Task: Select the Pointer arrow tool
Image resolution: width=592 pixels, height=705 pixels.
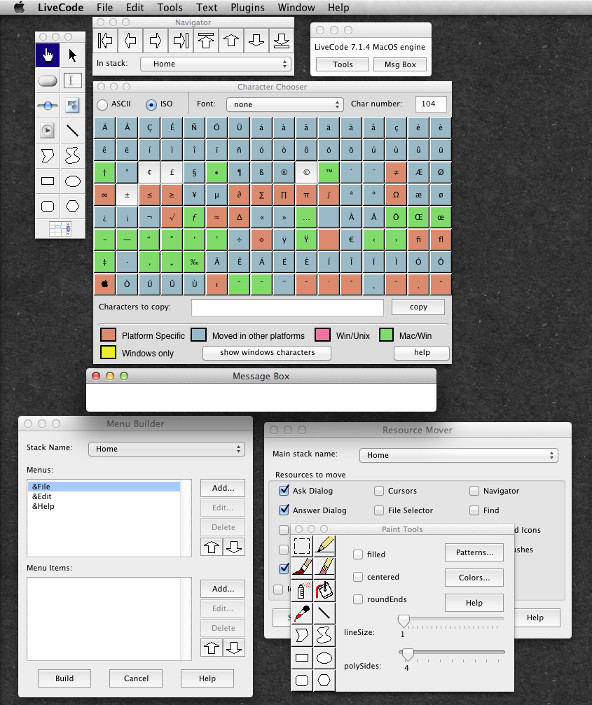Action: pos(72,55)
